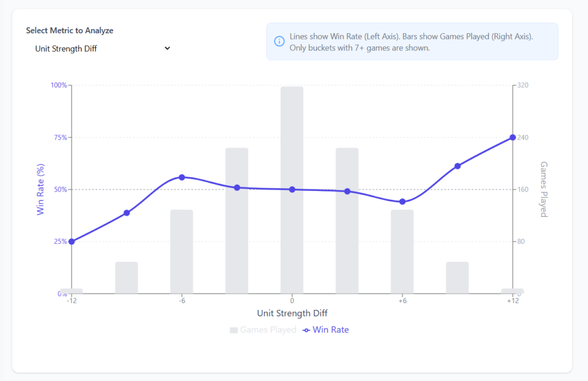Click the dropdown chevron arrow
Screen dimensions: 588x381
tap(167, 48)
